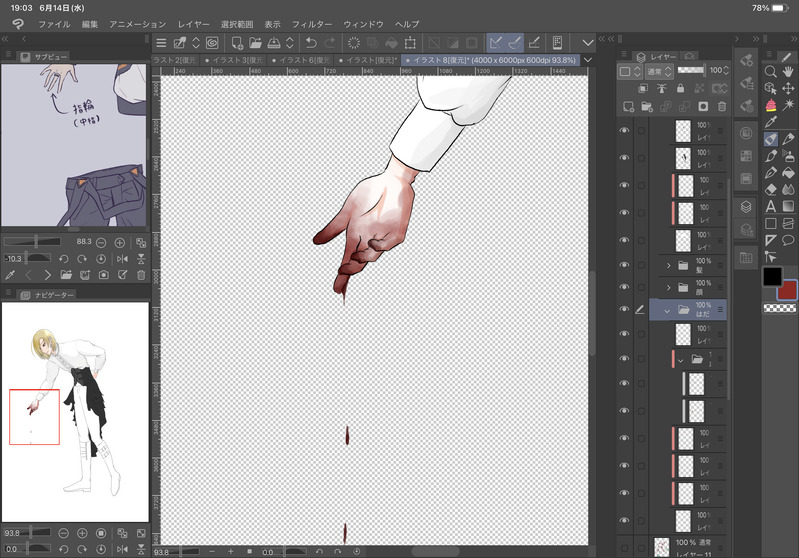Collapse the はだ layer folder
The image size is (799, 558).
(667, 310)
